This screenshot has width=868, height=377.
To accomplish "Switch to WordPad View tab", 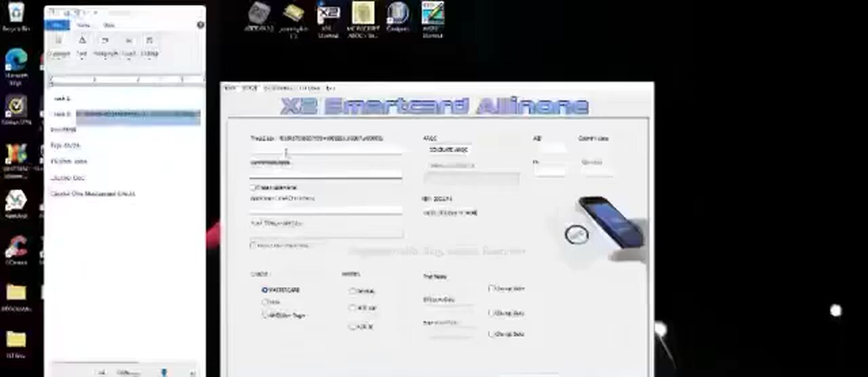I will [x=108, y=25].
